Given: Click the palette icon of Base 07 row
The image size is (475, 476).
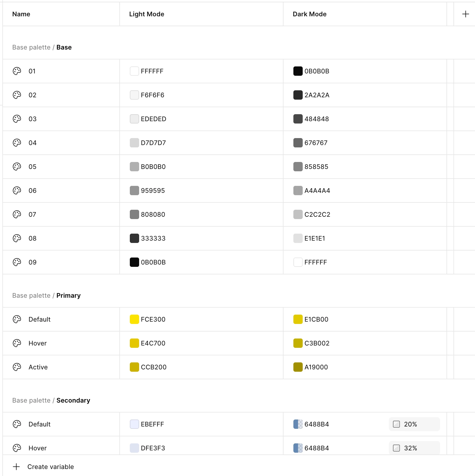Looking at the screenshot, I should click(x=17, y=214).
